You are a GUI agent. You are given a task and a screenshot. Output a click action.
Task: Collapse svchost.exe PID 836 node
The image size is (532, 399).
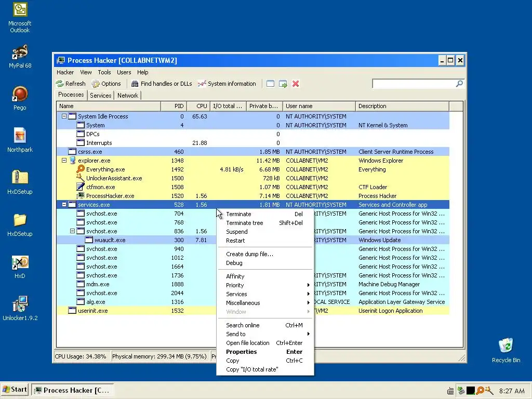(72, 231)
